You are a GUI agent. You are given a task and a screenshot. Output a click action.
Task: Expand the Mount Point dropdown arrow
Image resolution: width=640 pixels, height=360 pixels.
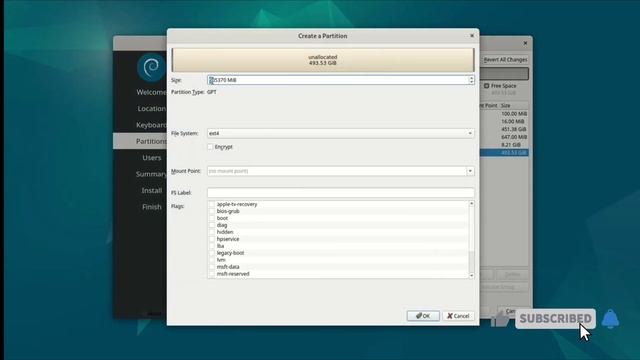[x=470, y=171]
